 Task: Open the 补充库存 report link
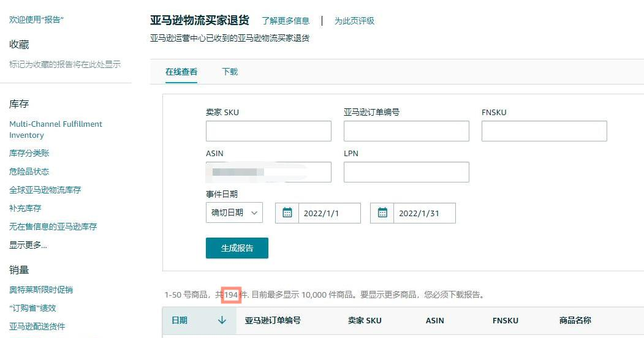(x=25, y=208)
